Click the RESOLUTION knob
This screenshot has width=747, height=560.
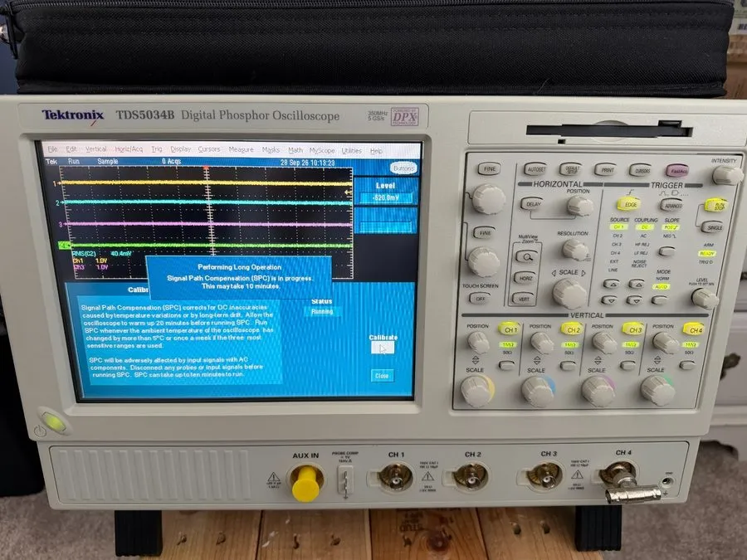pos(575,250)
